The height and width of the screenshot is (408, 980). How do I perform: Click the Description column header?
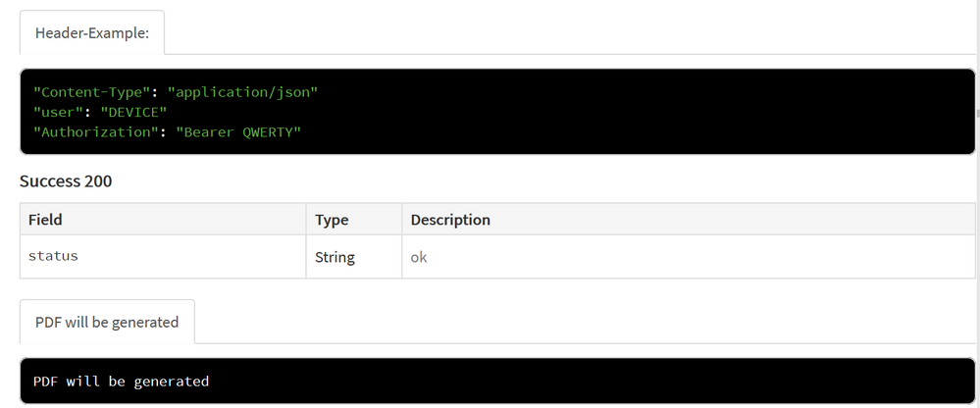pyautogui.click(x=450, y=220)
